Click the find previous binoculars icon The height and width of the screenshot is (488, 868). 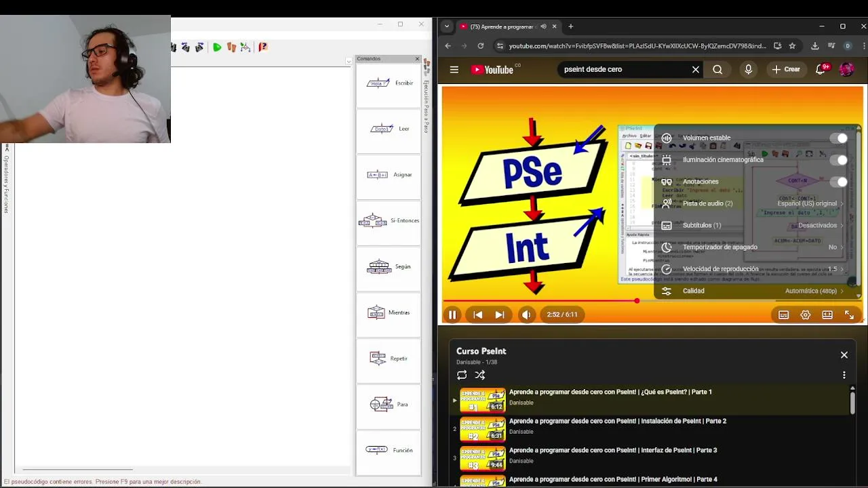click(185, 47)
